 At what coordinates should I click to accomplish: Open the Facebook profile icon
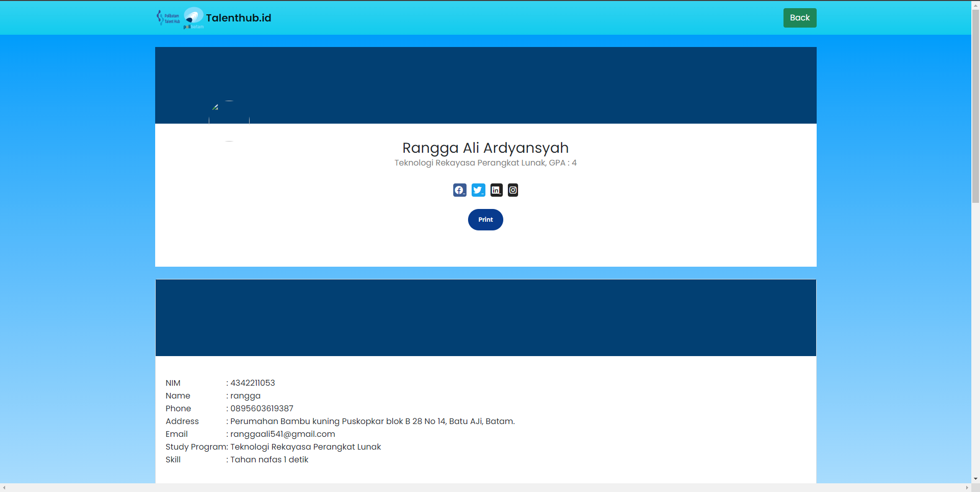(x=459, y=190)
